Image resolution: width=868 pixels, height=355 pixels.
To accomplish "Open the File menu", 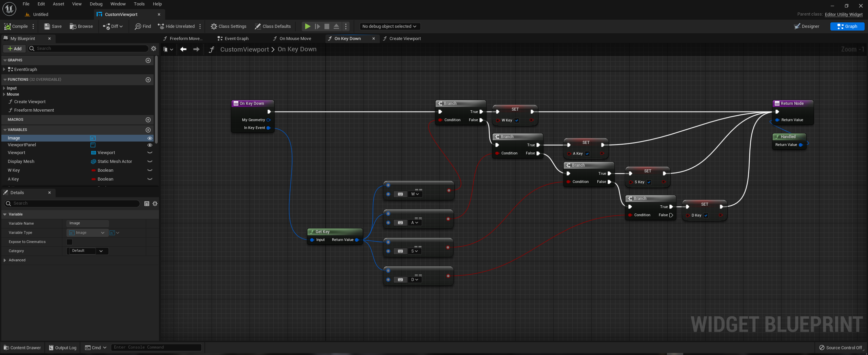I will 26,4.
